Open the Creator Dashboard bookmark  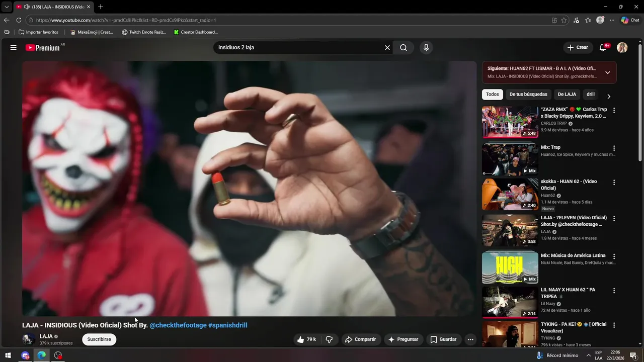tap(196, 32)
